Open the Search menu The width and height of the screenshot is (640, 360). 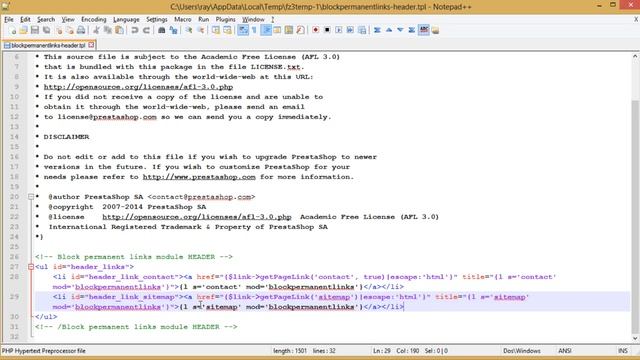[46, 19]
